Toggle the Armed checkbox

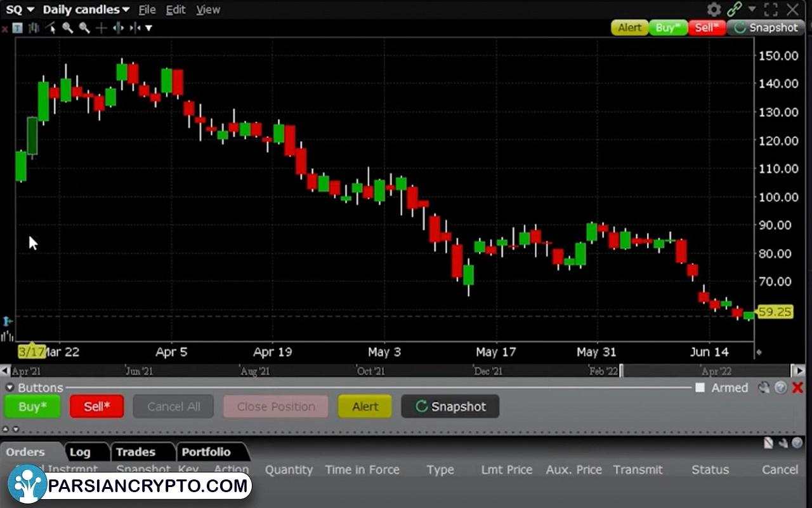[x=700, y=387]
